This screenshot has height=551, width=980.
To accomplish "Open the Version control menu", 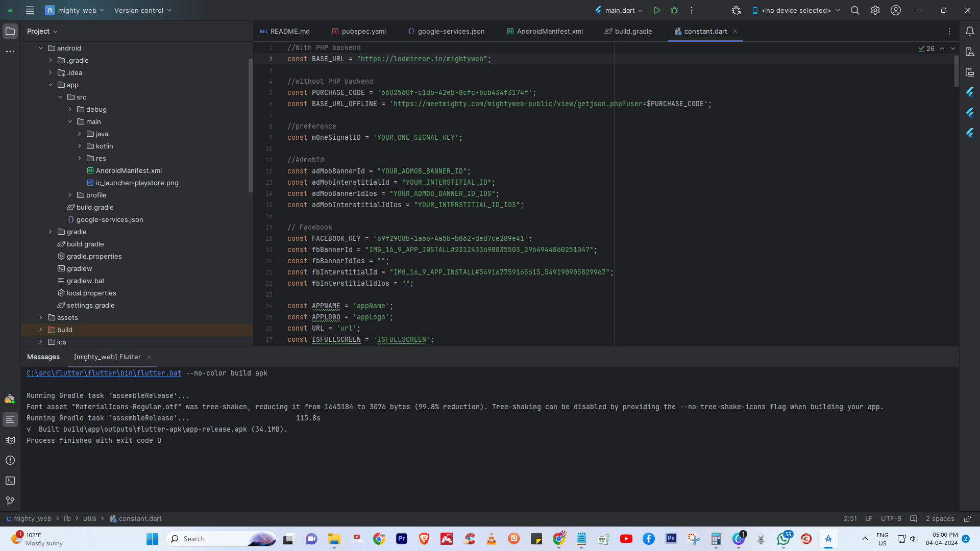I will point(142,10).
